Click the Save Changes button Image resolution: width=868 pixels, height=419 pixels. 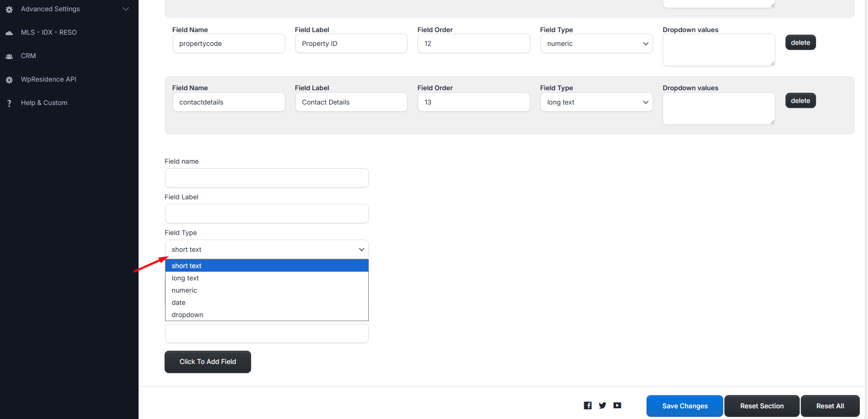685,406
